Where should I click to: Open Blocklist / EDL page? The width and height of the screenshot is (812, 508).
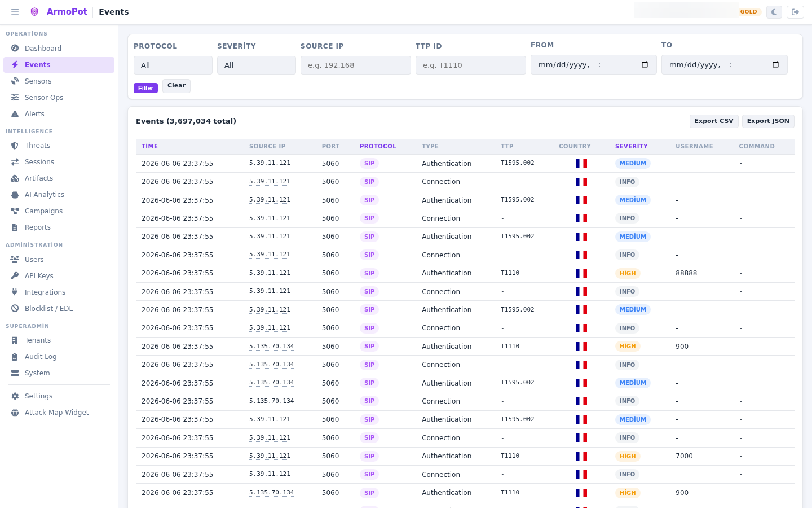[x=59, y=309]
